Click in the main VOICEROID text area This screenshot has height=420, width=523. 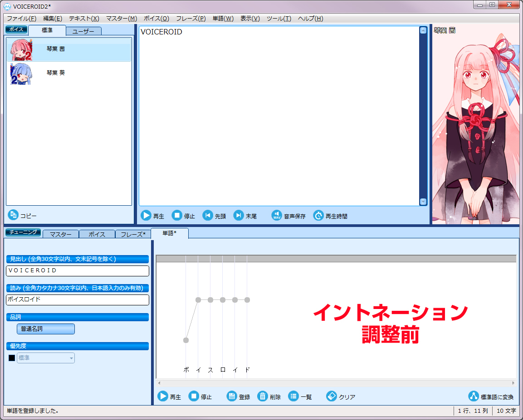click(x=279, y=116)
